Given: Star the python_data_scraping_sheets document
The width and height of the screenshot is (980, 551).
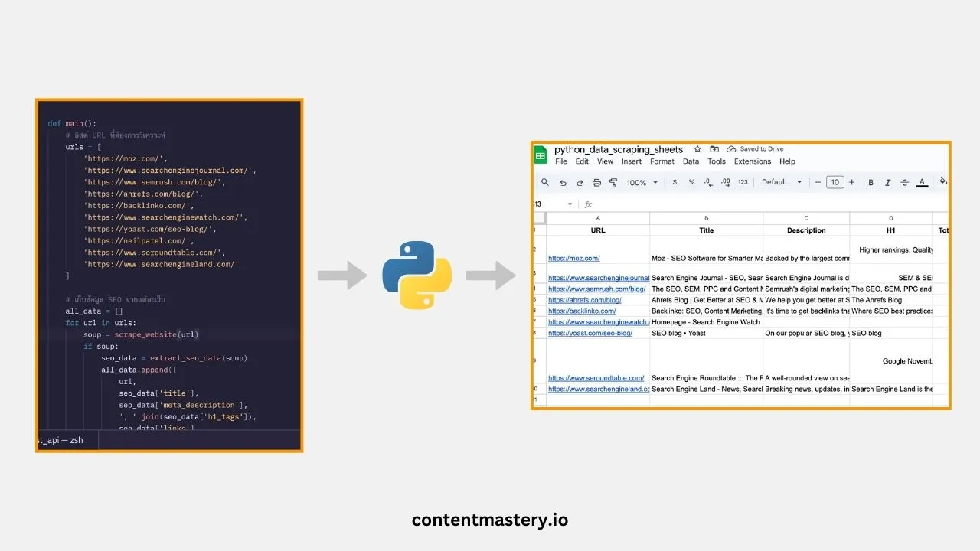Looking at the screenshot, I should (x=697, y=149).
